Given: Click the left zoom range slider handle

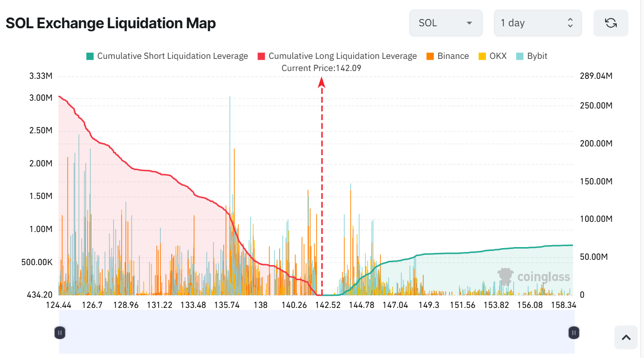Looking at the screenshot, I should [x=59, y=333].
